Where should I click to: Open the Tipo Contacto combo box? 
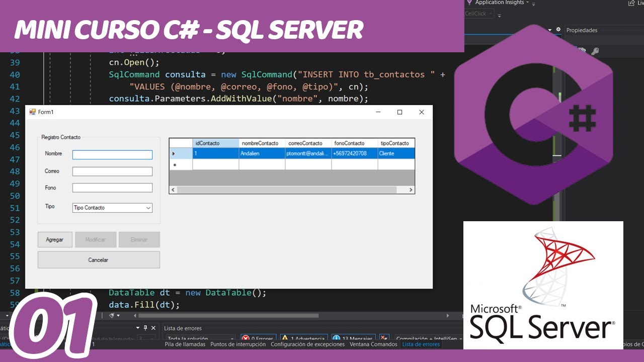pos(112,208)
